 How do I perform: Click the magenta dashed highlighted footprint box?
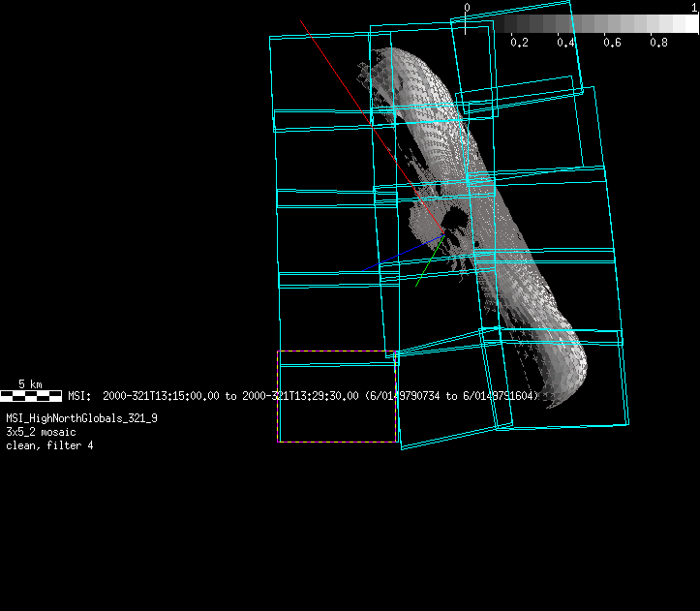tap(337, 397)
